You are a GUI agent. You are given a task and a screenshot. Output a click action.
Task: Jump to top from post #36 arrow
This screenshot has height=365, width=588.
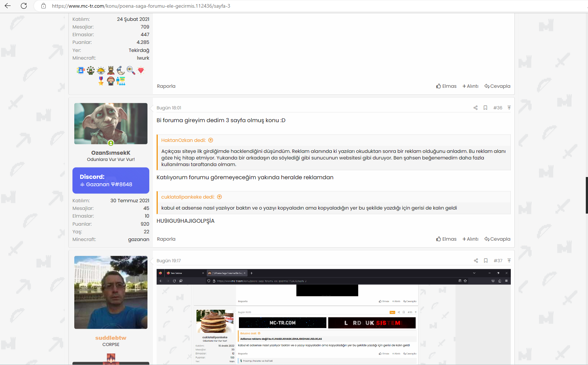[509, 108]
